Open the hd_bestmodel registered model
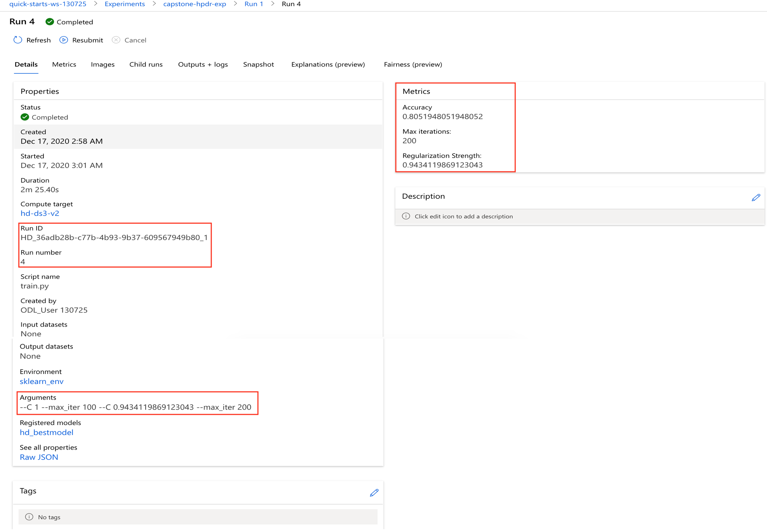 coord(47,433)
